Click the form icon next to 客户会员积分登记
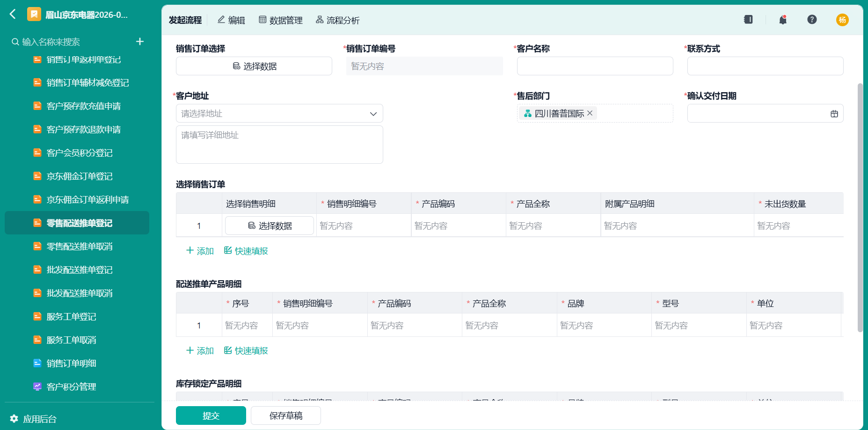Image resolution: width=868 pixels, height=430 pixels. pos(37,153)
